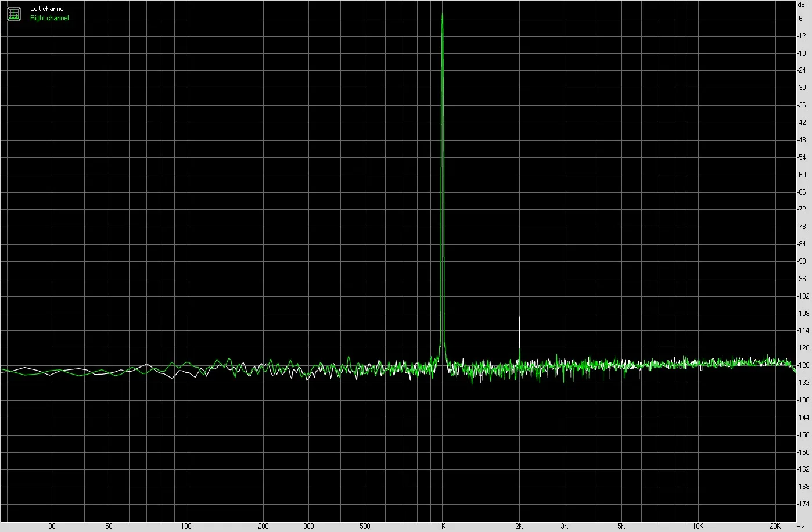
Task: Click the "3K" frequency axis label
Action: tap(565, 526)
